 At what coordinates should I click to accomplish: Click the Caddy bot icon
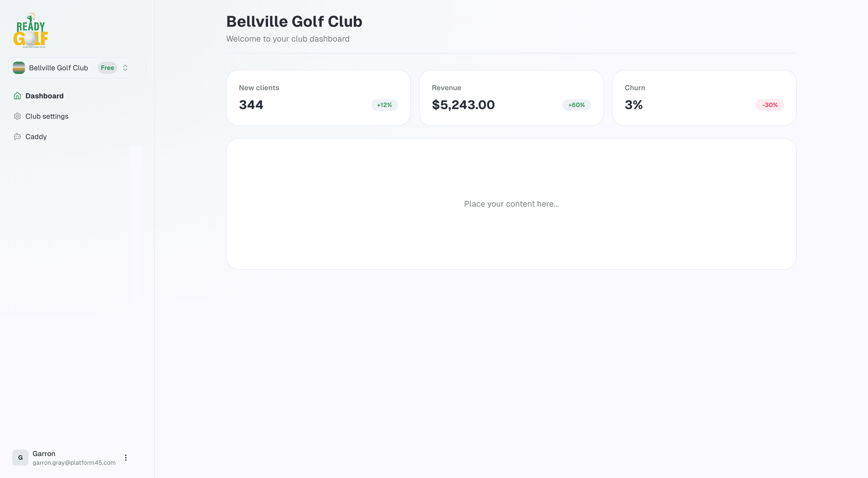[x=17, y=137]
